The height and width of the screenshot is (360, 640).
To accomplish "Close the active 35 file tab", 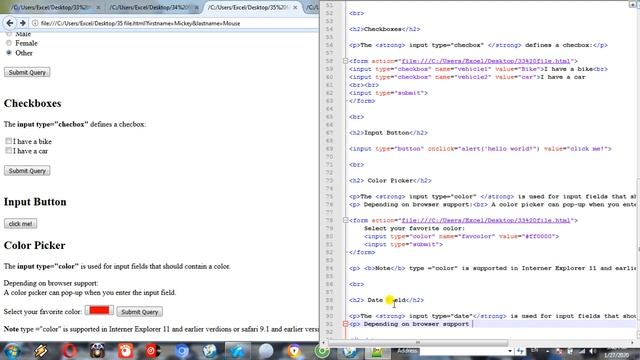I will [x=295, y=7].
